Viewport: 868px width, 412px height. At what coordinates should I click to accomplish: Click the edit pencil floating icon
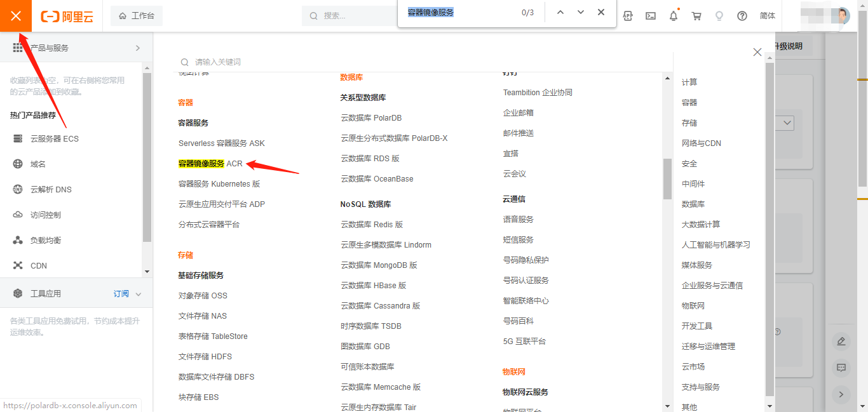(841, 342)
